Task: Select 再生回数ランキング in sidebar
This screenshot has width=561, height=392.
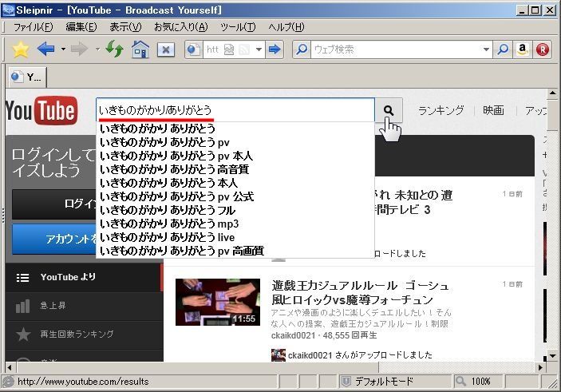Action: pyautogui.click(x=85, y=335)
